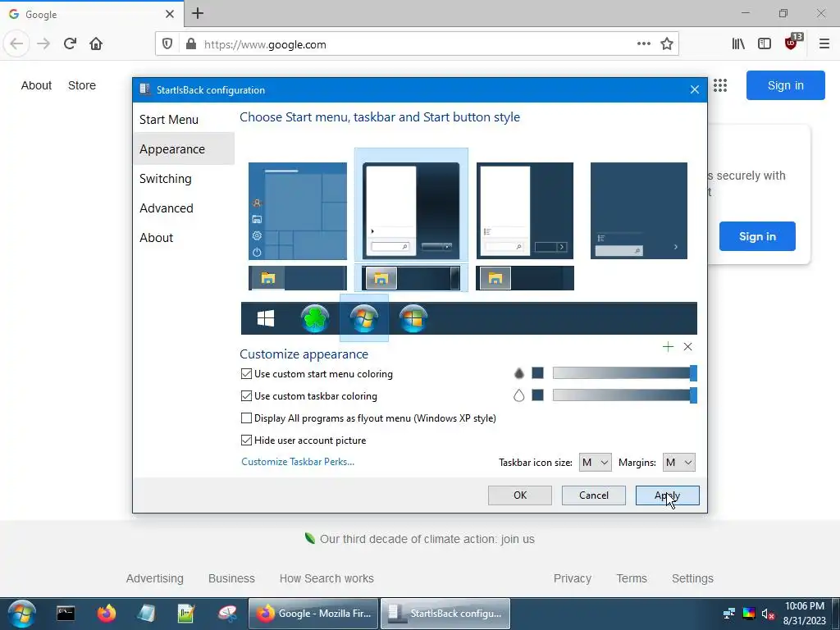Click Sign in button in Google popup card

(x=757, y=236)
